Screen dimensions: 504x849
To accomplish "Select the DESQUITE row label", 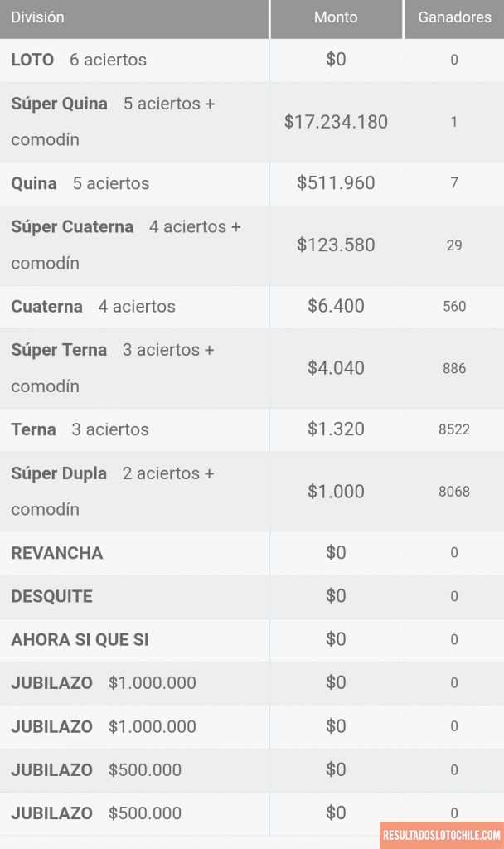I will 51,596.
